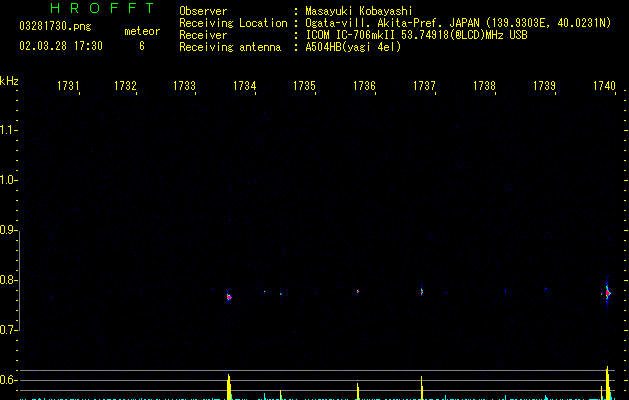
Task: Click the 1.1 kHz frequency tick label
Action: click(x=8, y=130)
